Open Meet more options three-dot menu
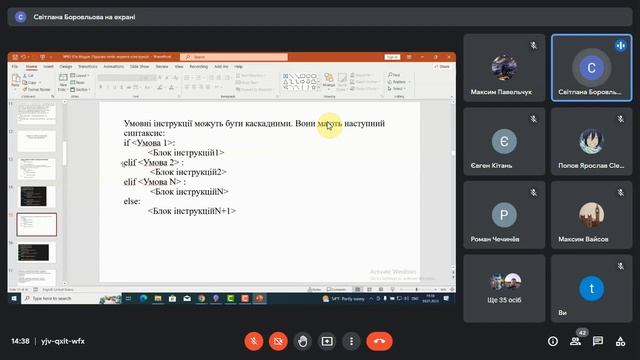This screenshot has height=360, width=640. (x=351, y=341)
